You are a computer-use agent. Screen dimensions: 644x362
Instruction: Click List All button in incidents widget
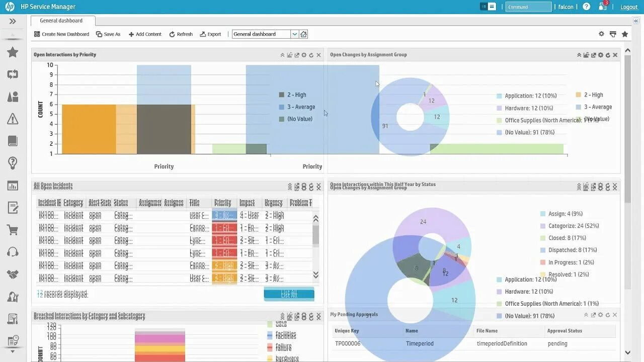(289, 294)
